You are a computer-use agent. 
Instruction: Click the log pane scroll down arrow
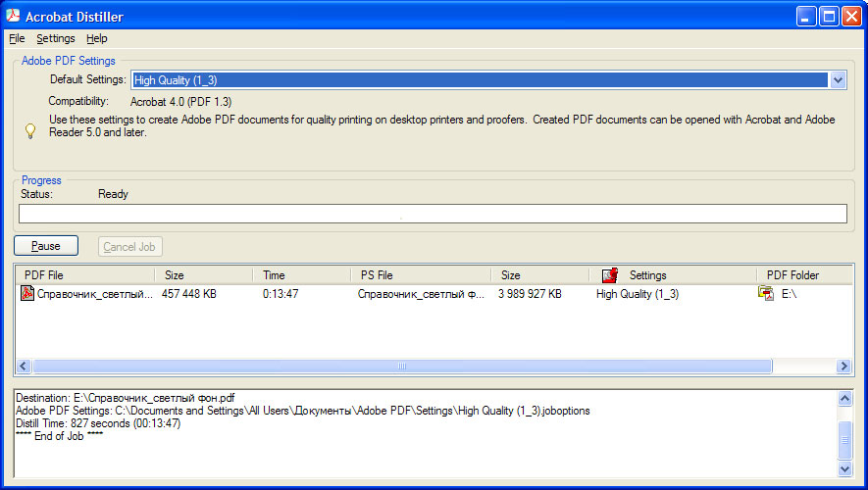click(x=844, y=469)
